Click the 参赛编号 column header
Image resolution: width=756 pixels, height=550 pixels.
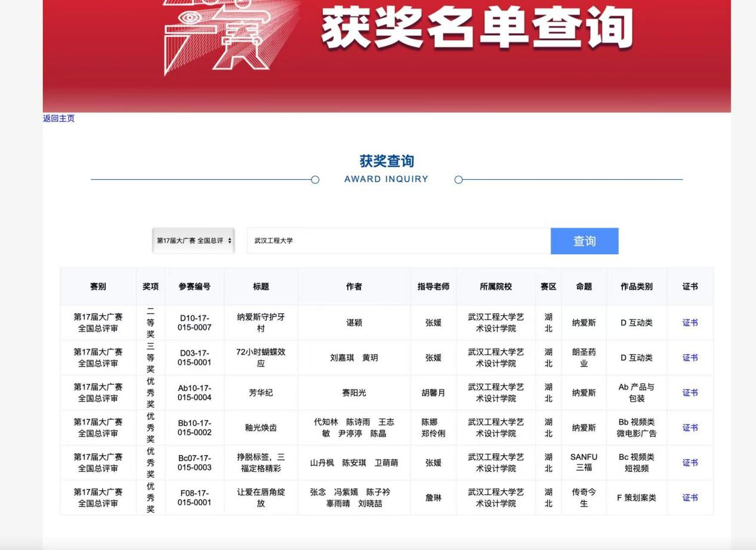(194, 287)
